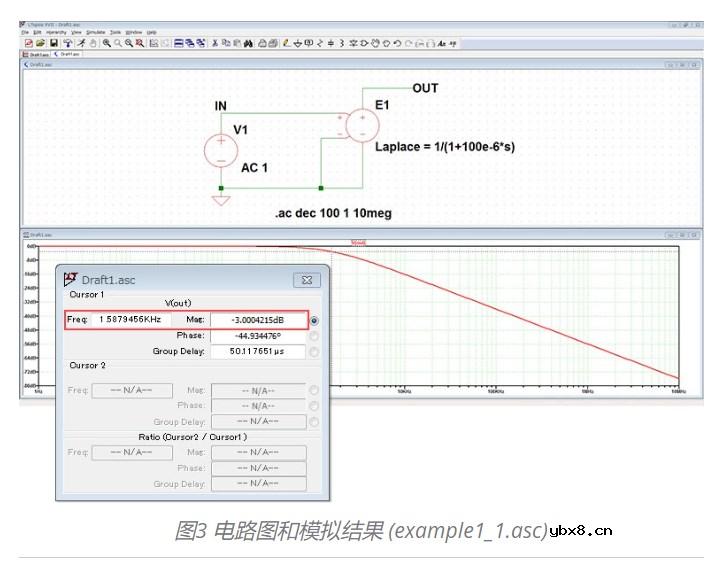Select the SPICE directive '.op' tool
This screenshot has width=728, height=561.
coord(453,43)
